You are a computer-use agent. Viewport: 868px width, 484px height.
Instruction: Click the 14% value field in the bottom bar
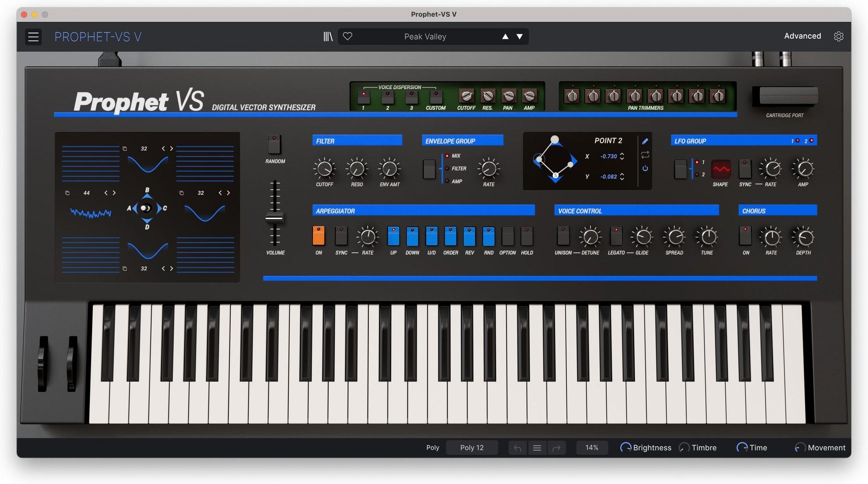point(592,447)
